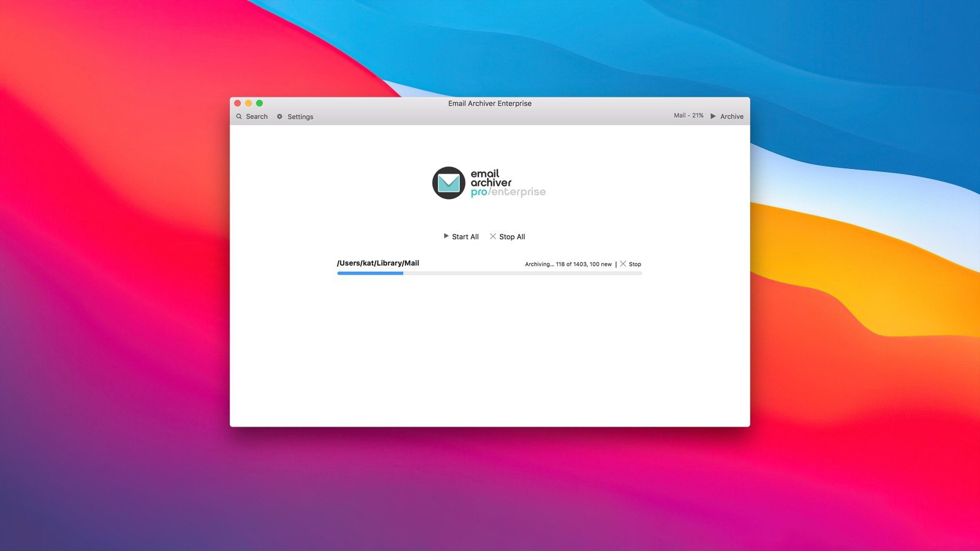Click the Settings gear icon
Image resolution: width=980 pixels, height=551 pixels.
[x=280, y=116]
